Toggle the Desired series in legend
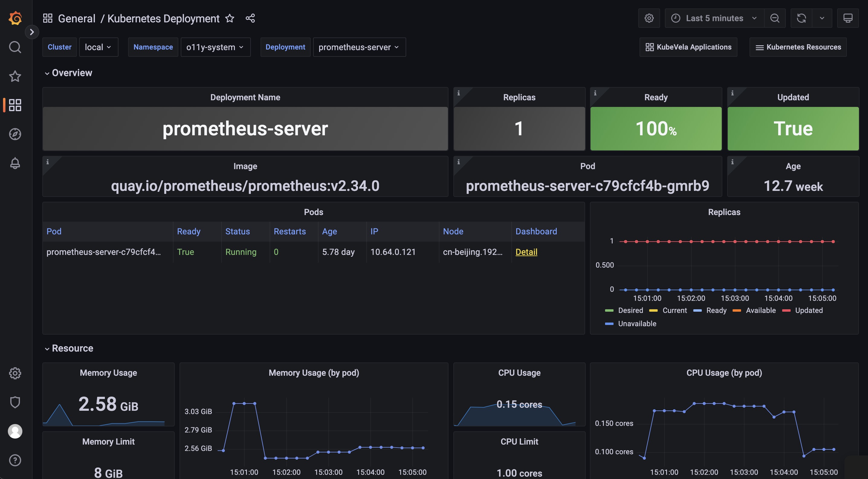This screenshot has width=868, height=479. pos(630,310)
